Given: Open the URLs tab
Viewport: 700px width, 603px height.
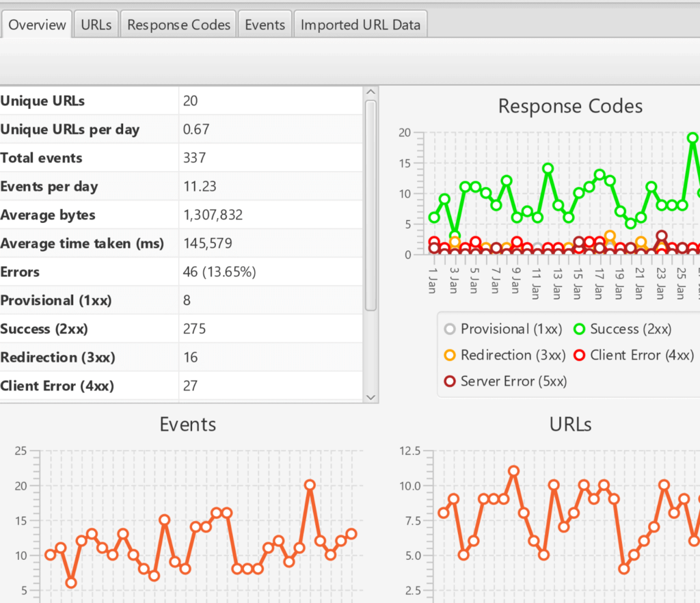Looking at the screenshot, I should (x=96, y=25).
